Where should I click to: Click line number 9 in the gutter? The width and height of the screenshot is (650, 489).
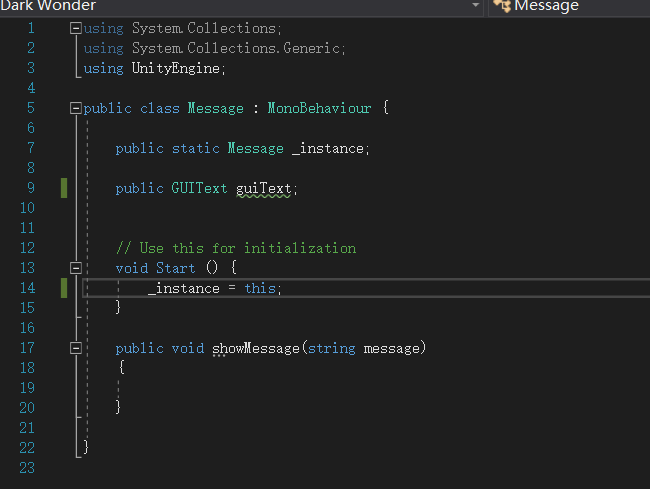[x=31, y=188]
